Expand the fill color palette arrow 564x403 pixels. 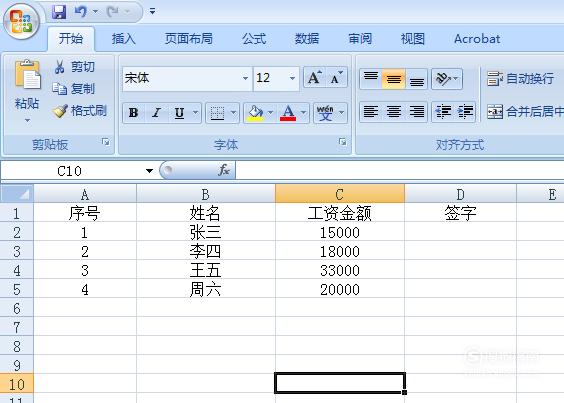tap(270, 113)
